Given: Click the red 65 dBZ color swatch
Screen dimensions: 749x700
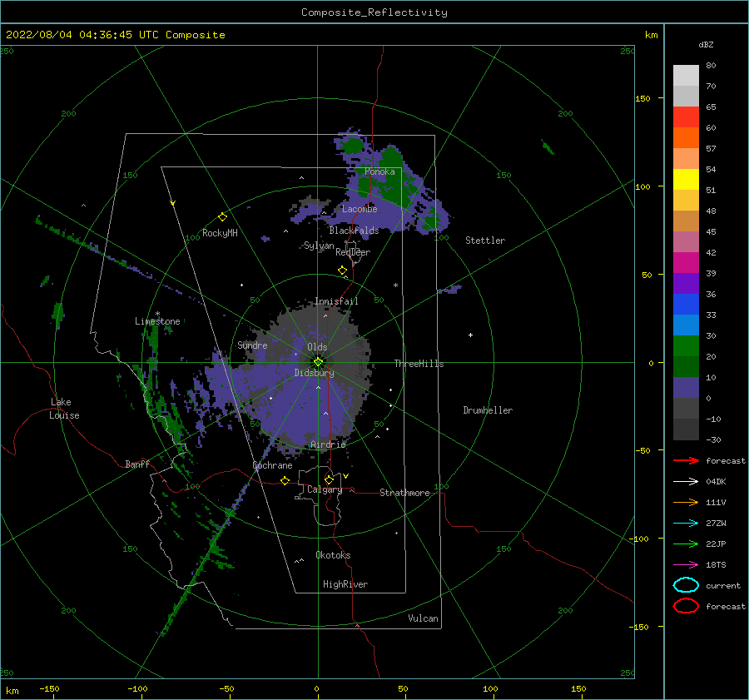Looking at the screenshot, I should click(686, 117).
